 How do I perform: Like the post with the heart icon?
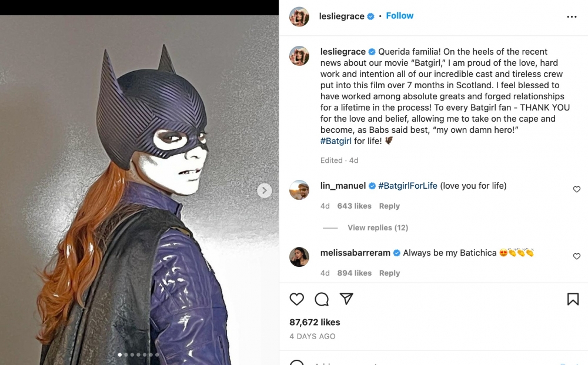(297, 299)
